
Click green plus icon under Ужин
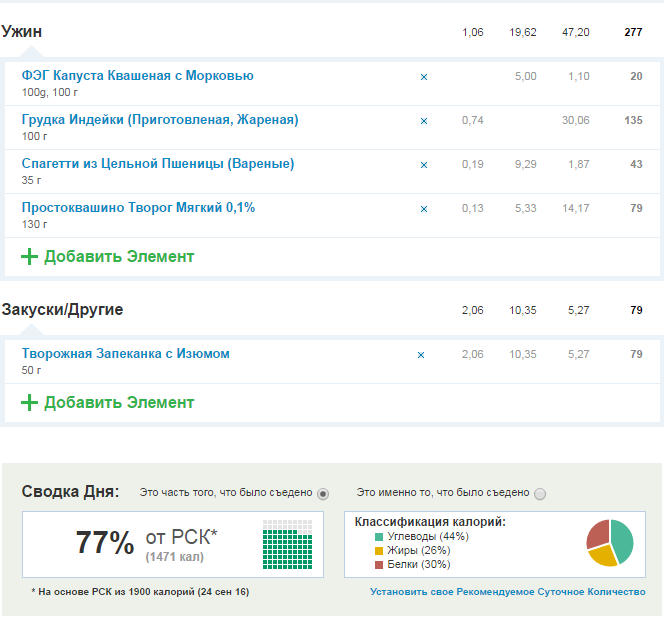(30, 257)
